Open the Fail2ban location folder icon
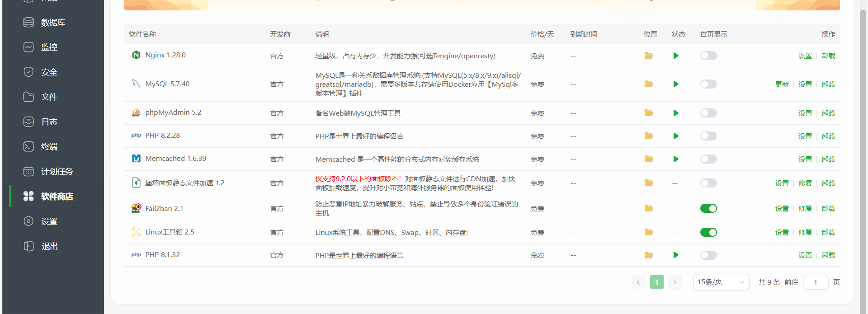The height and width of the screenshot is (314, 868). (649, 208)
